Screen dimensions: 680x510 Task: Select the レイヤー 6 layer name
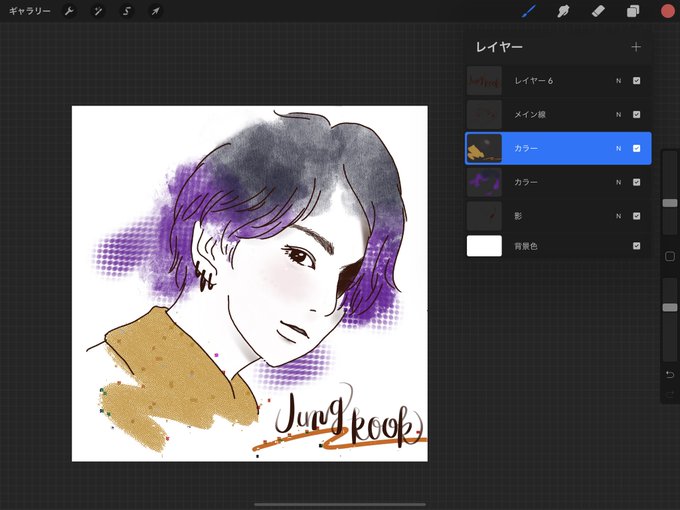point(533,81)
